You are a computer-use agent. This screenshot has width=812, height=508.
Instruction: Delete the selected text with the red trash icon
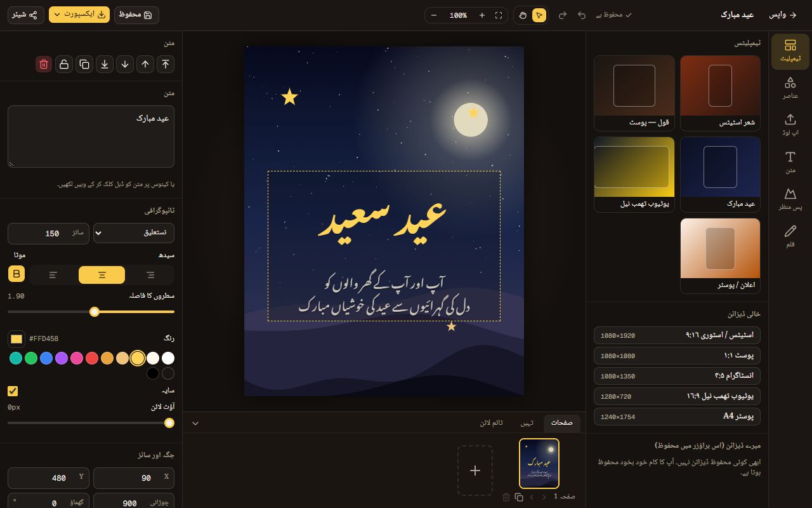[x=44, y=64]
